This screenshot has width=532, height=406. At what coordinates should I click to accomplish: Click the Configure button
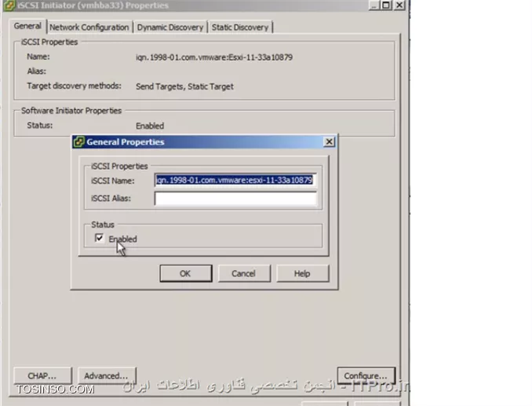pos(366,375)
